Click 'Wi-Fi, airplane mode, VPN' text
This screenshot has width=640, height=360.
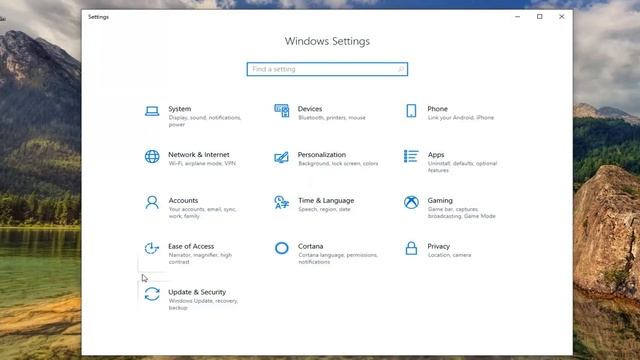click(202, 163)
